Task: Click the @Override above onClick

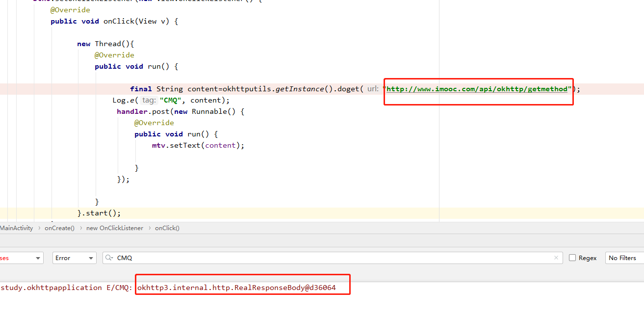Action: pos(70,10)
